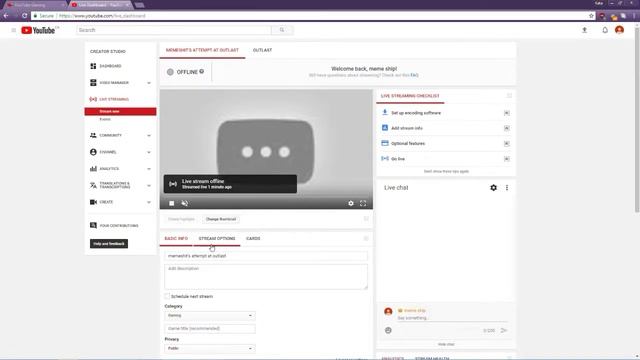Click the Add description text area

(x=266, y=277)
